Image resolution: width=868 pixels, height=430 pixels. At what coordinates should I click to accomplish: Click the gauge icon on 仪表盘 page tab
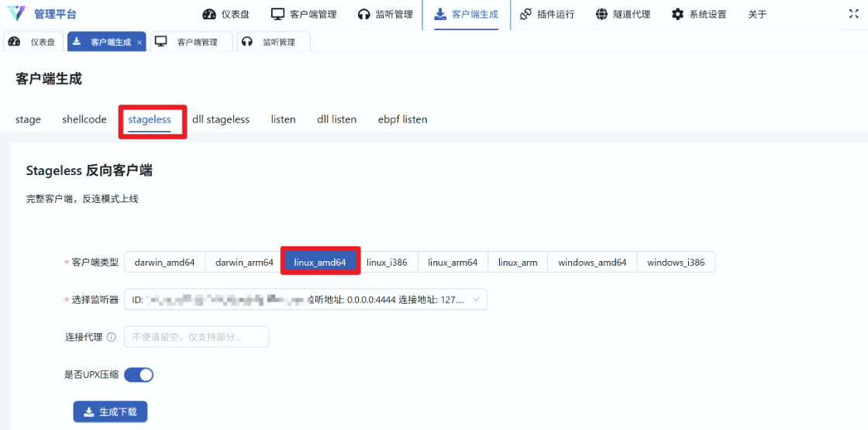[15, 42]
